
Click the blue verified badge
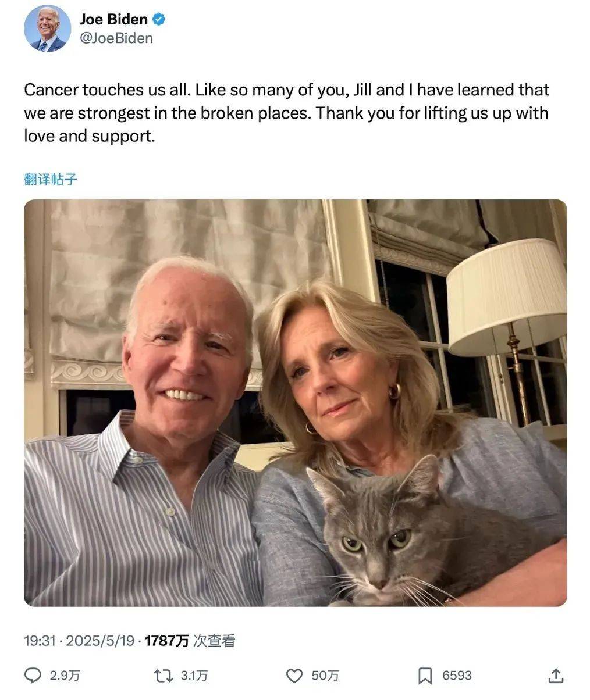coord(159,20)
